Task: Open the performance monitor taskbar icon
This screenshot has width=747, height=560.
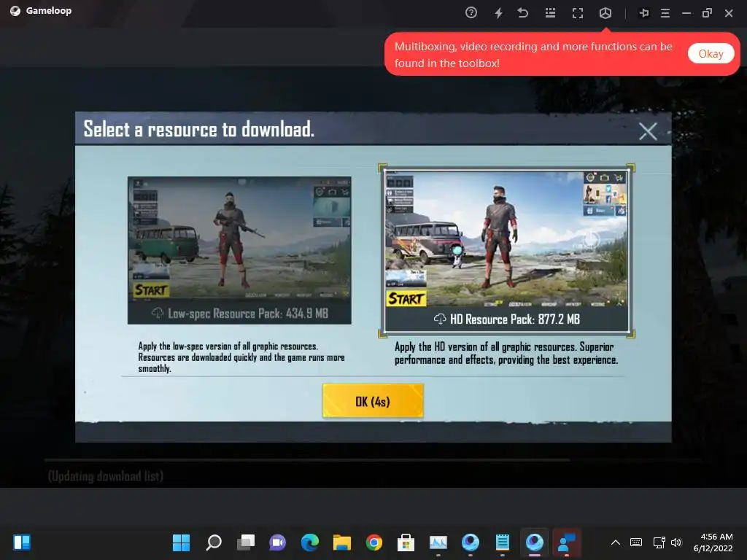Action: [x=438, y=542]
